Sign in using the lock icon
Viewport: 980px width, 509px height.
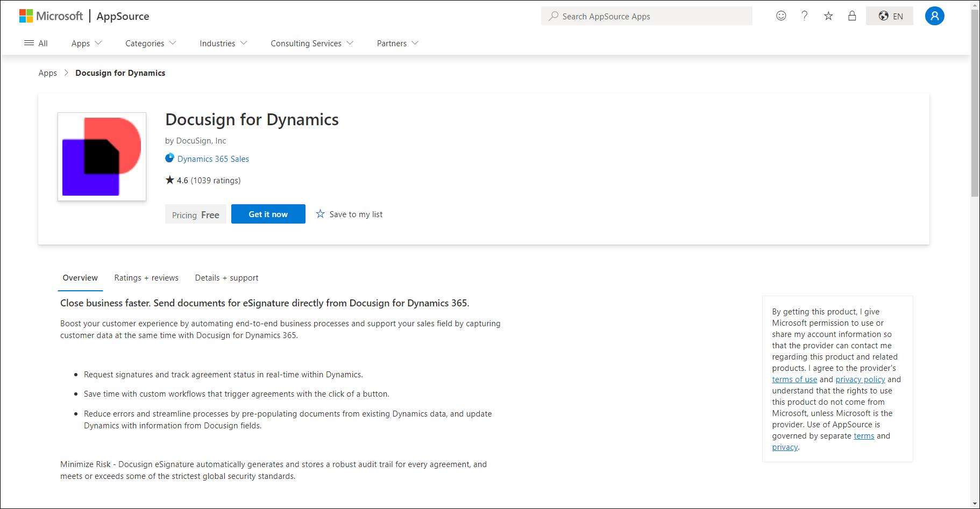tap(852, 16)
